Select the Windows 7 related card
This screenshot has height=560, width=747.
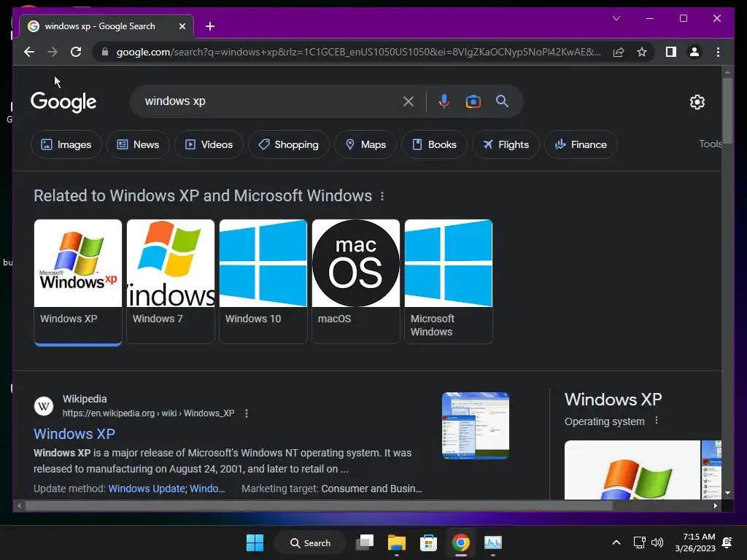pos(171,281)
